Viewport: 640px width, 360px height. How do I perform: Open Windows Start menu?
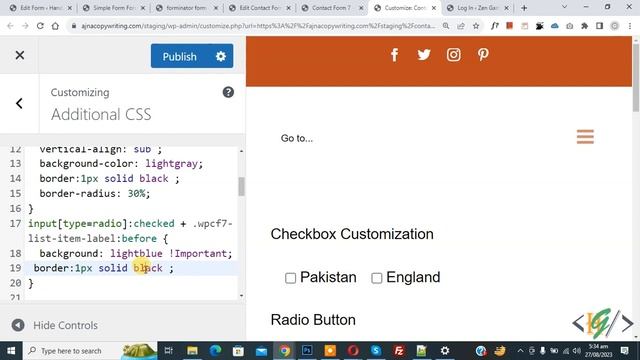tap(11, 351)
